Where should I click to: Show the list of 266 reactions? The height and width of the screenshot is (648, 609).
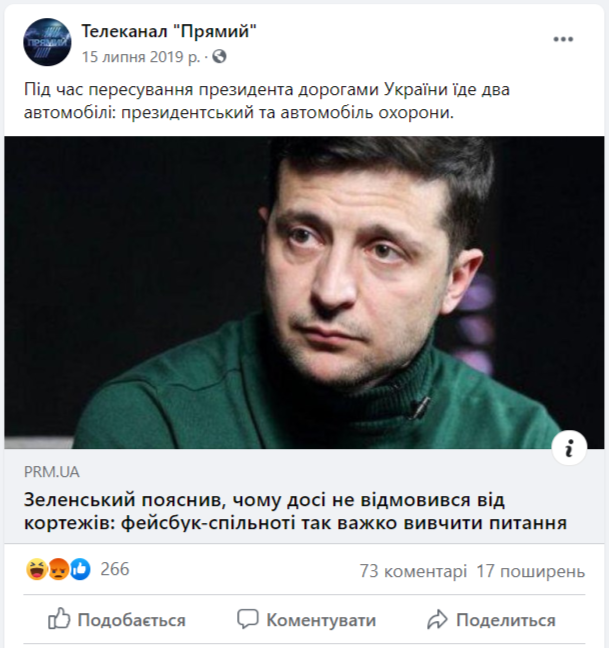[x=115, y=569]
